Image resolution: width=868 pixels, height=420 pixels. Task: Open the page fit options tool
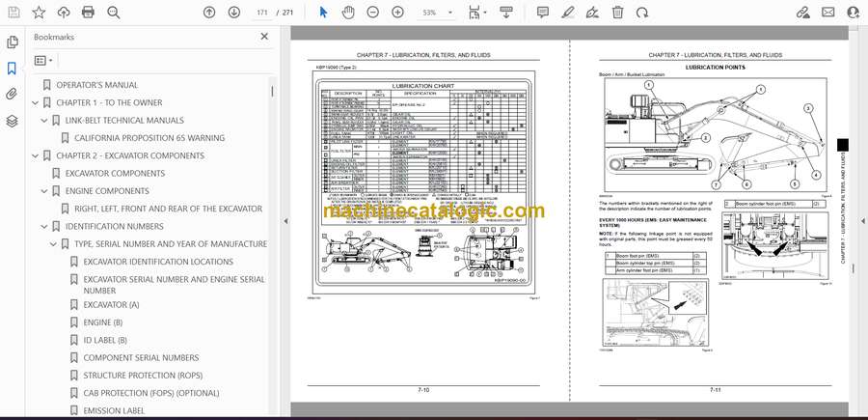click(474, 13)
